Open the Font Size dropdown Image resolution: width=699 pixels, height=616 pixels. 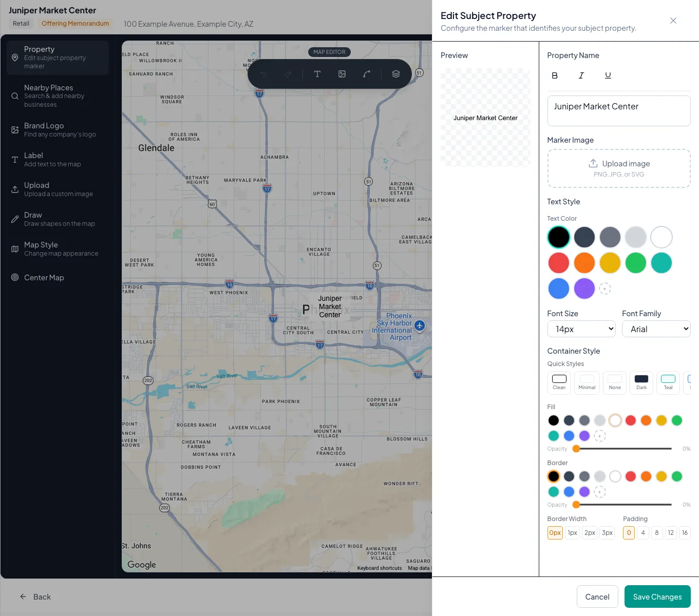pos(581,329)
